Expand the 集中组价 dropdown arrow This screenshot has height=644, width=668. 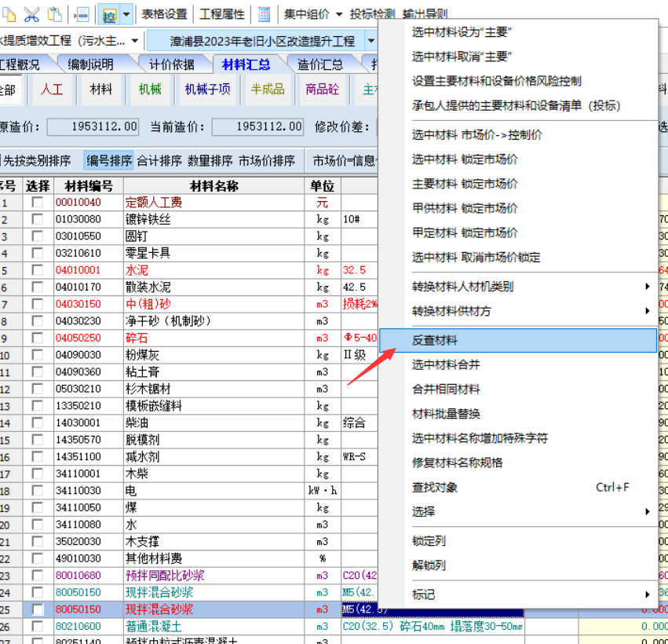click(339, 14)
